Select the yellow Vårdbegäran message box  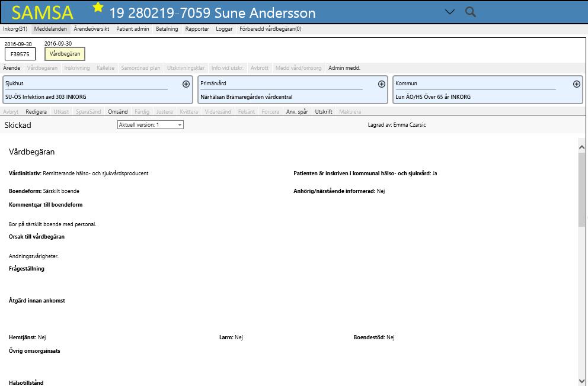pos(65,54)
